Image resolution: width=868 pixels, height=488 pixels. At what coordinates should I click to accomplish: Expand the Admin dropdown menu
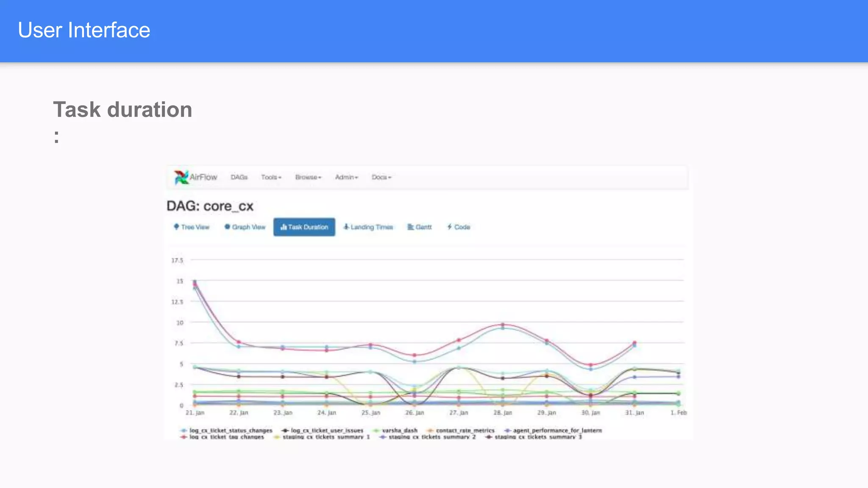(x=346, y=177)
